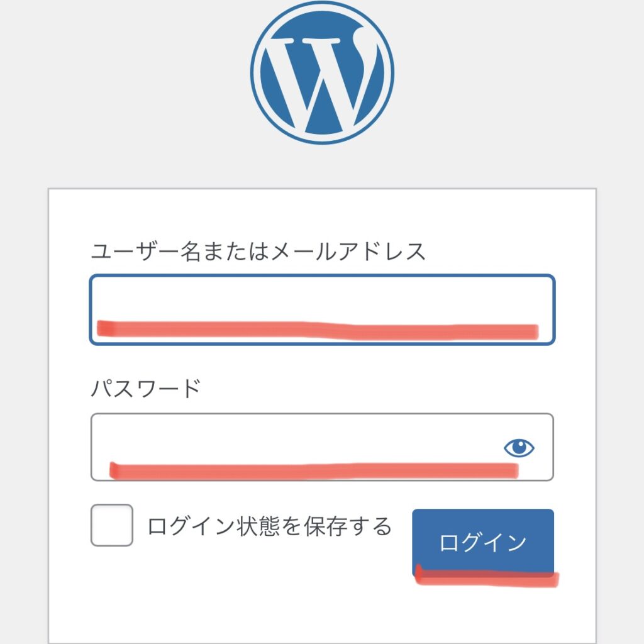The width and height of the screenshot is (644, 644).
Task: Submit the form via ログイン
Action: (x=483, y=543)
